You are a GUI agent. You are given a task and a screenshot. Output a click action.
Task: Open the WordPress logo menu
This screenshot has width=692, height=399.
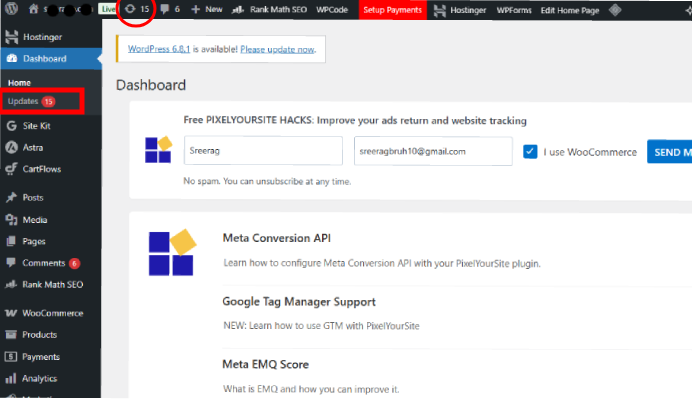coord(11,9)
